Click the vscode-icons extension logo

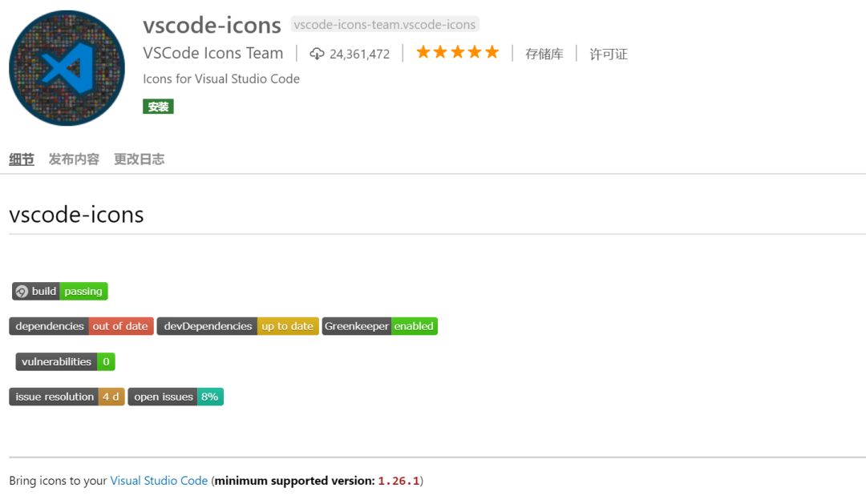click(67, 68)
